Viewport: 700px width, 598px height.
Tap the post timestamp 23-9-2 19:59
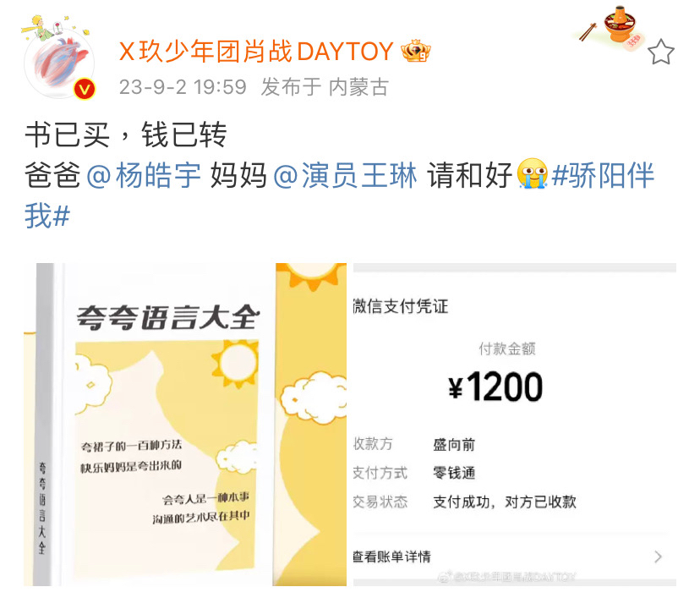183,87
